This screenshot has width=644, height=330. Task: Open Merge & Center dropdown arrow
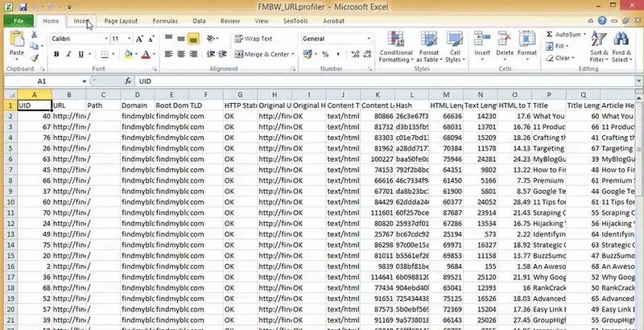pos(293,54)
